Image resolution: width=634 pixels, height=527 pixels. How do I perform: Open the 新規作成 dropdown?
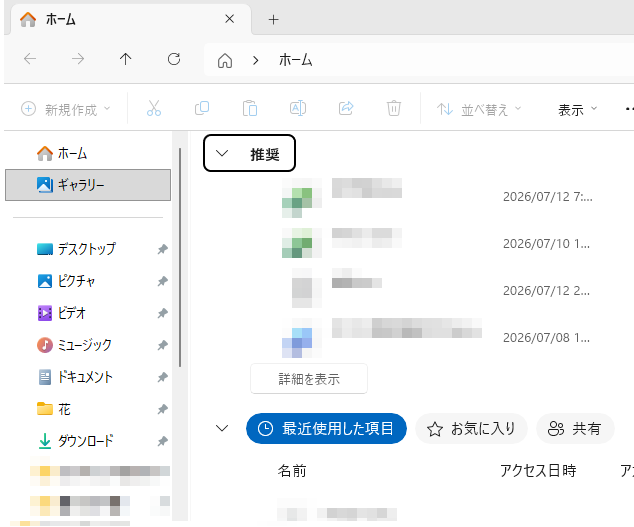(x=66, y=109)
